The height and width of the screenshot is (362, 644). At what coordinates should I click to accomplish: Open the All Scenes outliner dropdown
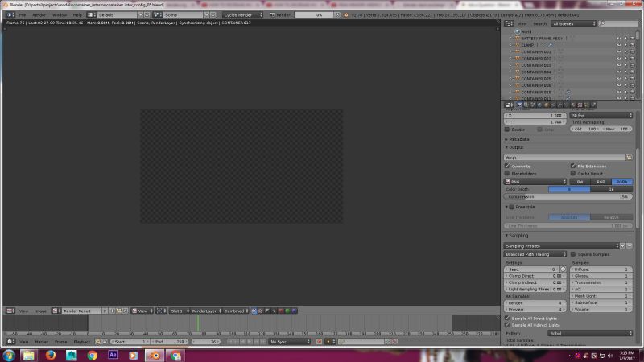click(x=573, y=24)
